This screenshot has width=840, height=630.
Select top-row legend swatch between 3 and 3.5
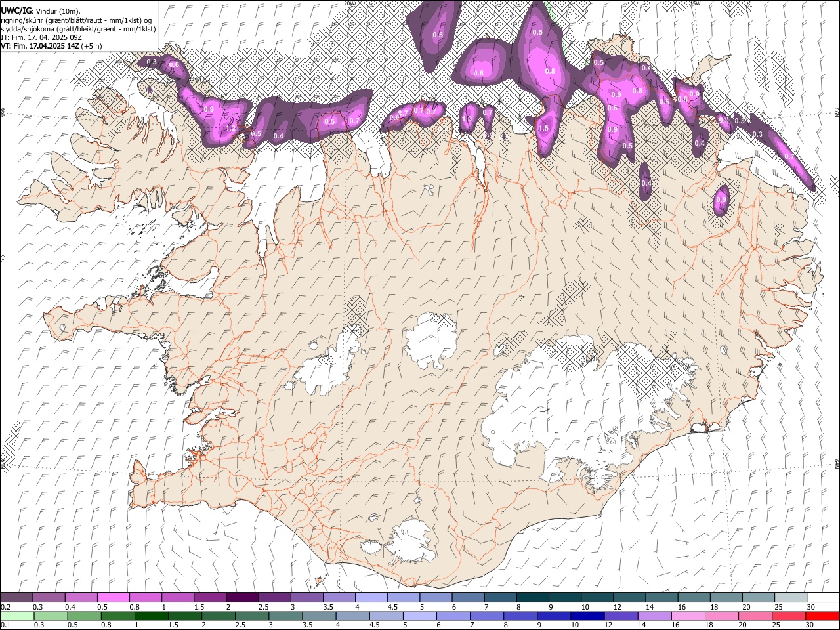click(306, 597)
